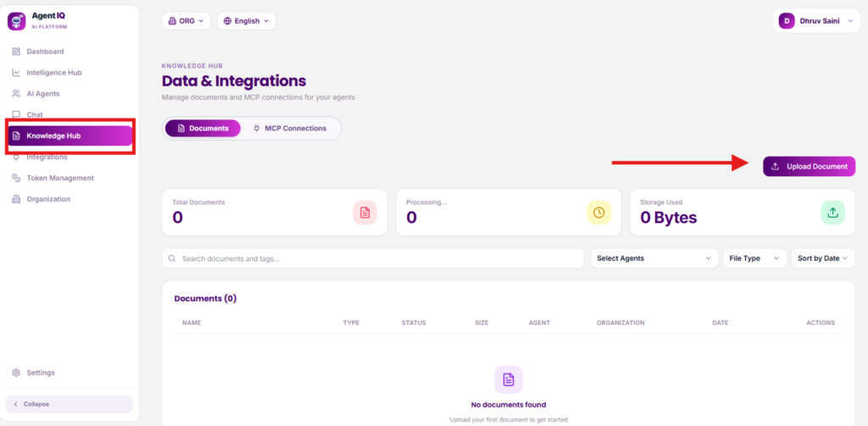The height and width of the screenshot is (426, 868).
Task: Open the ORG selector dropdown
Action: (x=186, y=21)
